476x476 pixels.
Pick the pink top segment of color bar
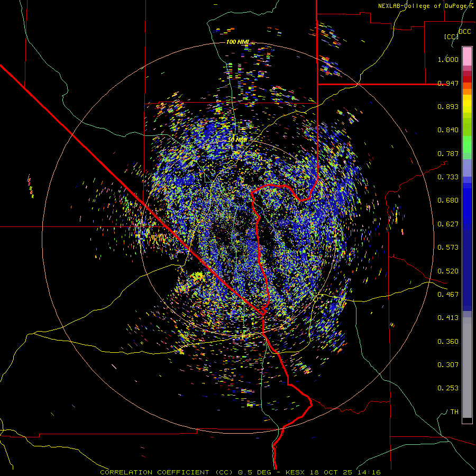tap(467, 57)
